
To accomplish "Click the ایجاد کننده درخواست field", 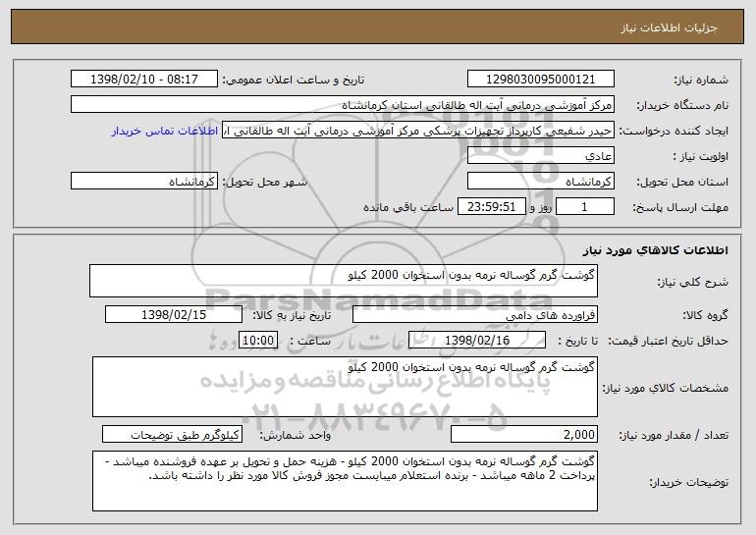I will pyautogui.click(x=418, y=131).
